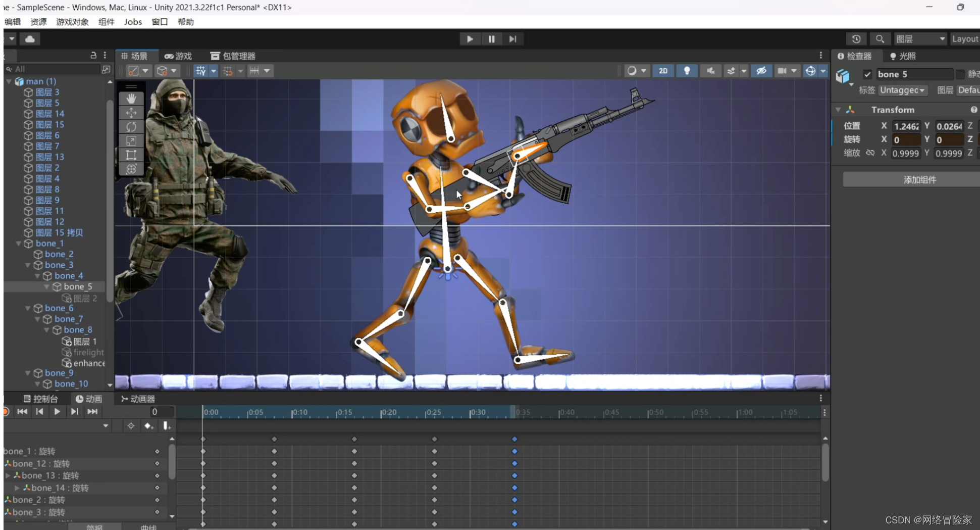Click the cloud services icon
This screenshot has height=530, width=980.
coord(30,39)
